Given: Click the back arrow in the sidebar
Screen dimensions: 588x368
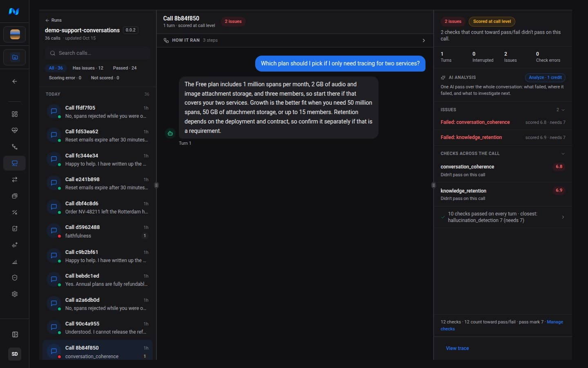Looking at the screenshot, I should tap(15, 81).
